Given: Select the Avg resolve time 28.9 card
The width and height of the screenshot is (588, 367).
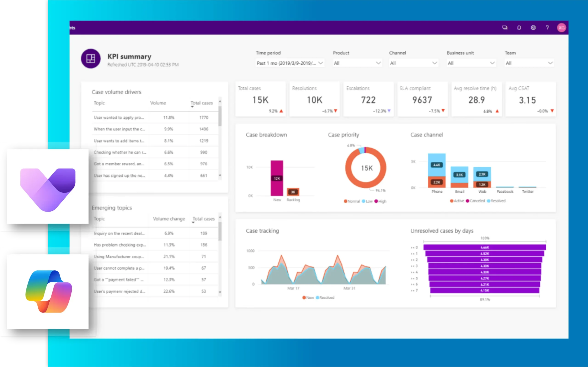Looking at the screenshot, I should tap(477, 99).
